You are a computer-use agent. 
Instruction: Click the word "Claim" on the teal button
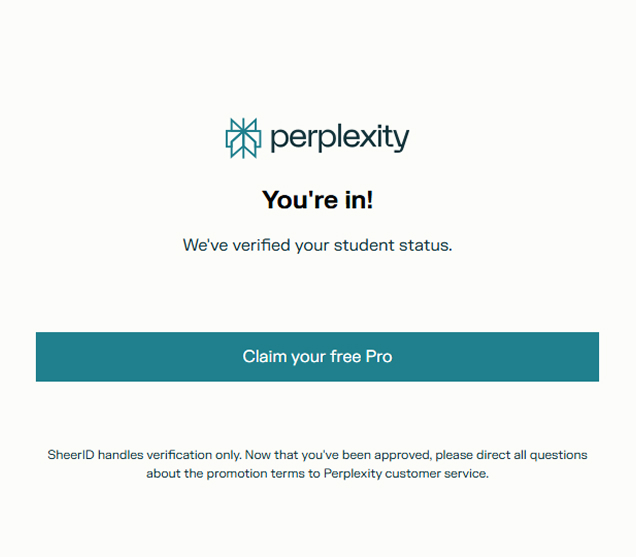[x=264, y=357]
